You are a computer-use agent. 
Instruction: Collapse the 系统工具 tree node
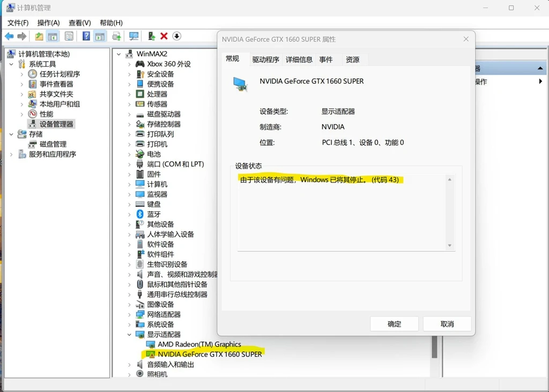(11, 64)
